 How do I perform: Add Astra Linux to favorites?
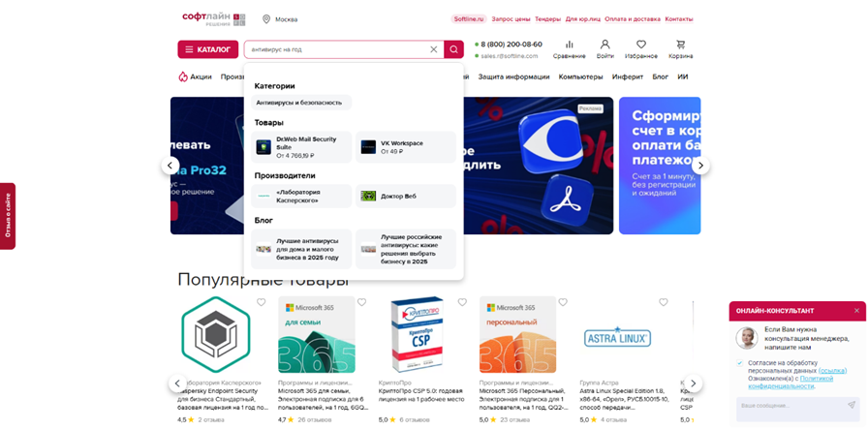[x=664, y=302]
